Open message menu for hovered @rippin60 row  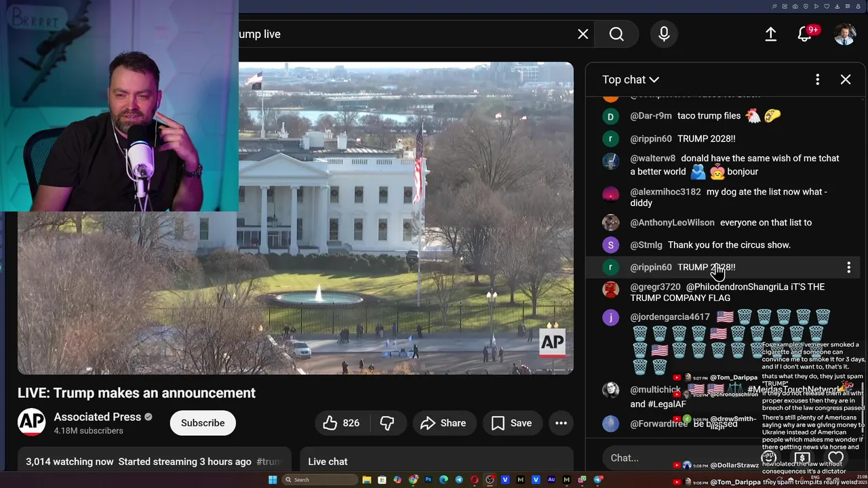848,268
